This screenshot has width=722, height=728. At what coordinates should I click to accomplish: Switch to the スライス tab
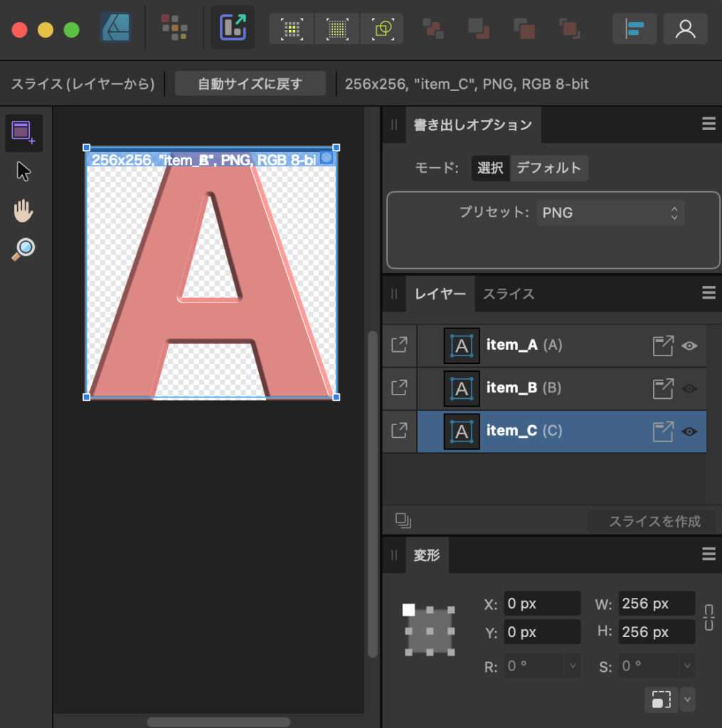click(x=509, y=294)
